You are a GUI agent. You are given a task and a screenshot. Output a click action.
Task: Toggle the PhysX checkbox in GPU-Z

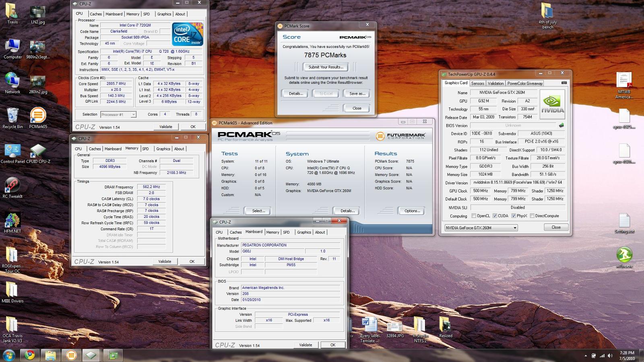(x=514, y=216)
